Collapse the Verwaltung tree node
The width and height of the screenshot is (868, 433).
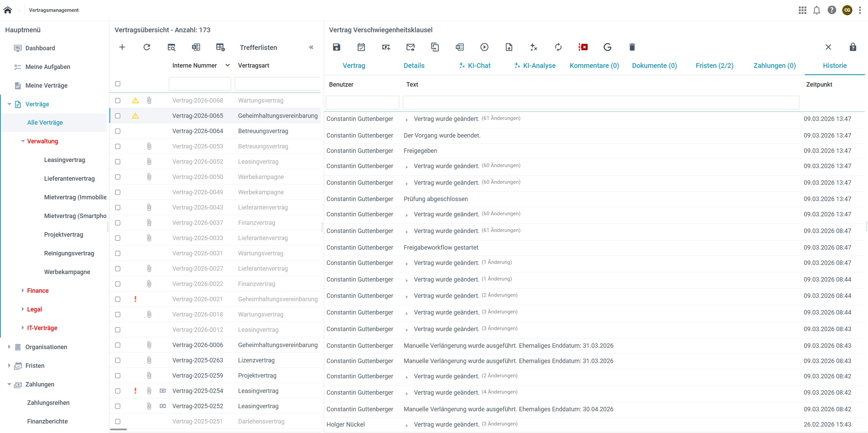pyautogui.click(x=23, y=141)
